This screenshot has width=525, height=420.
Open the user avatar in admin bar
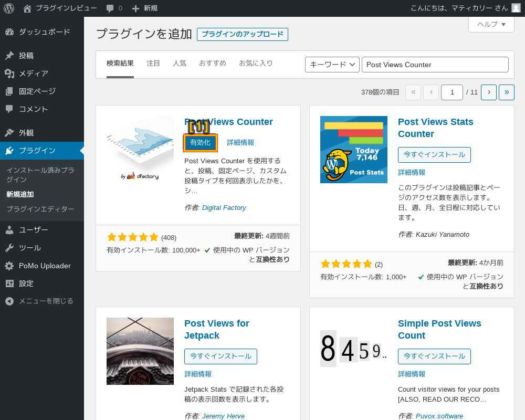516,8
